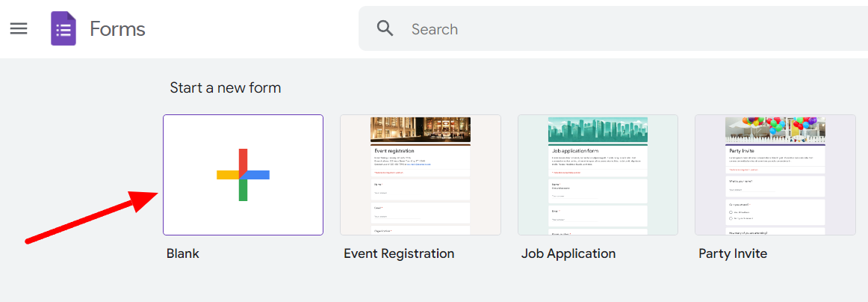Image resolution: width=868 pixels, height=302 pixels.
Task: Click the purple Google Forms logo
Action: coord(63,28)
